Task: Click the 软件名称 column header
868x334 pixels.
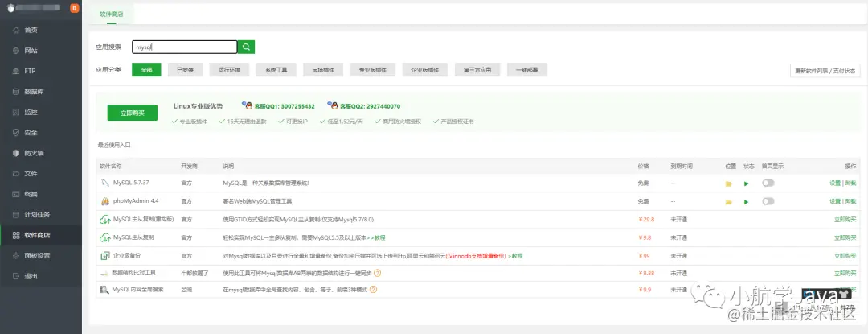Action: pos(111,166)
